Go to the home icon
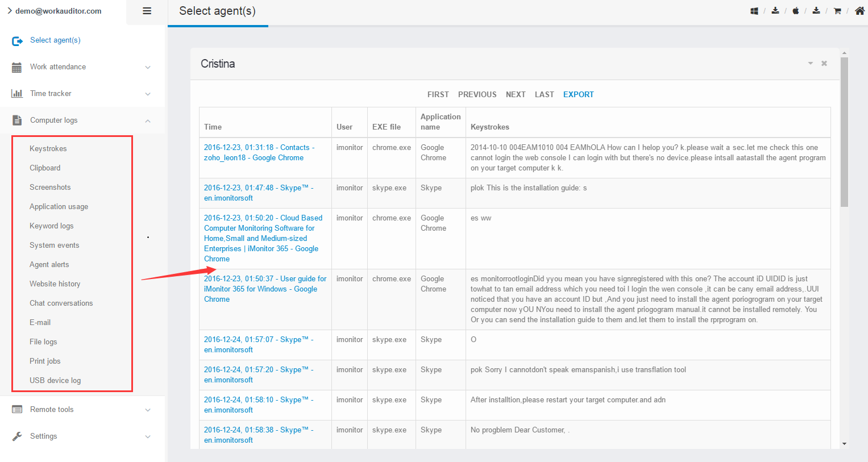The height and width of the screenshot is (462, 868). (859, 11)
